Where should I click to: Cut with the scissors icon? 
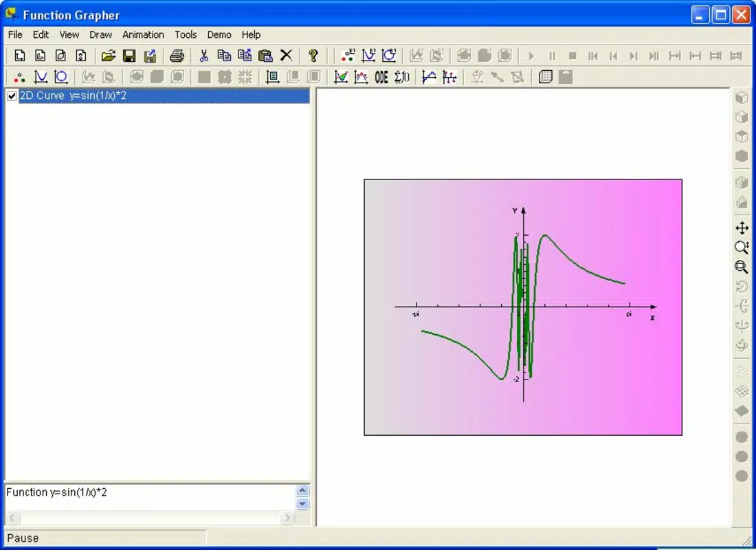coord(204,56)
